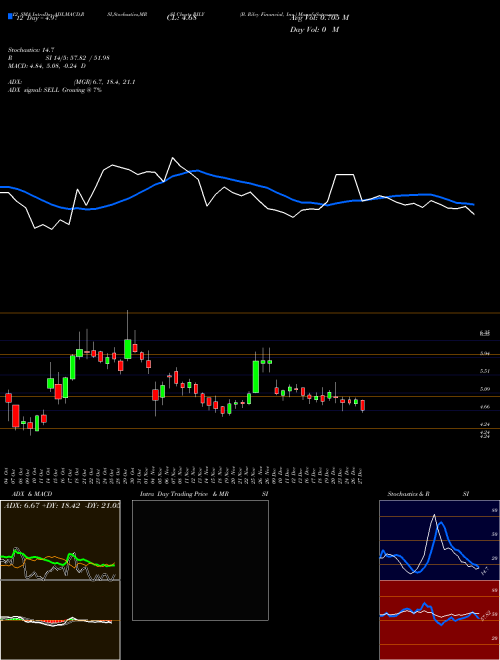This screenshot has height=660, width=500.
Task: Click the blue 12-day SMA legend square
Action: [10, 16]
